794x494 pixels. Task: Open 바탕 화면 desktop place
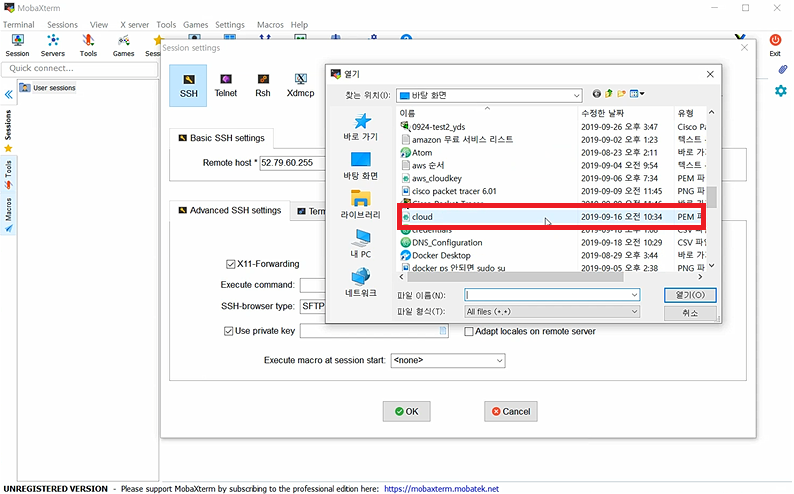coord(361,166)
